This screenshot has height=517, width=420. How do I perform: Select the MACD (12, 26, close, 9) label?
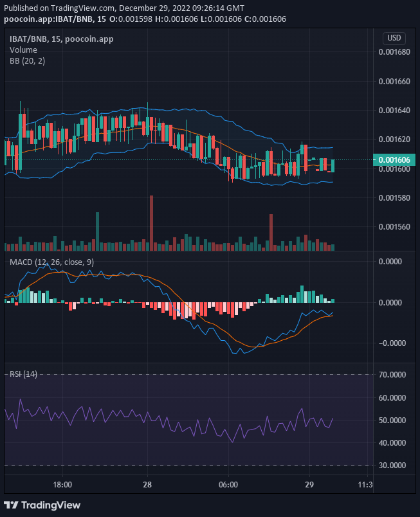pyautogui.click(x=51, y=262)
